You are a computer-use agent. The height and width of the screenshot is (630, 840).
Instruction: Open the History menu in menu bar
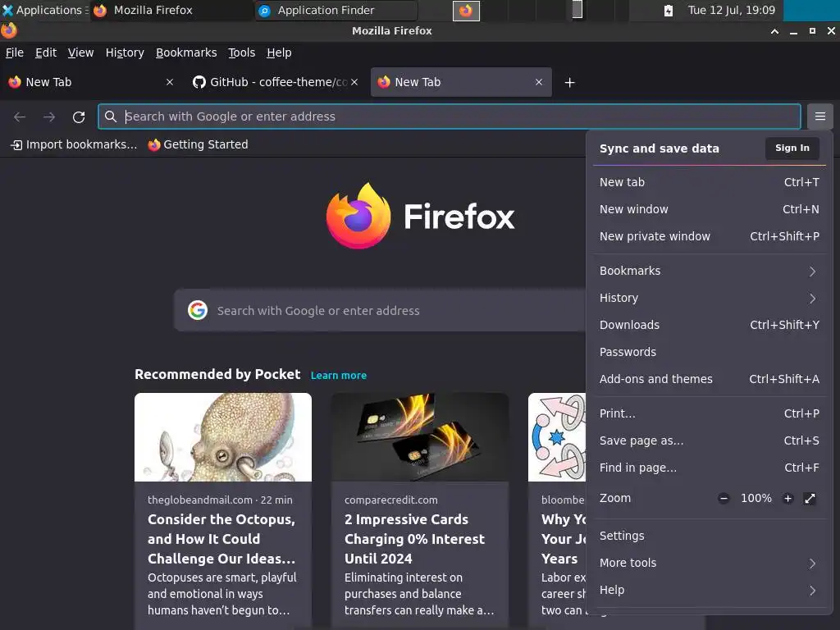coord(125,52)
